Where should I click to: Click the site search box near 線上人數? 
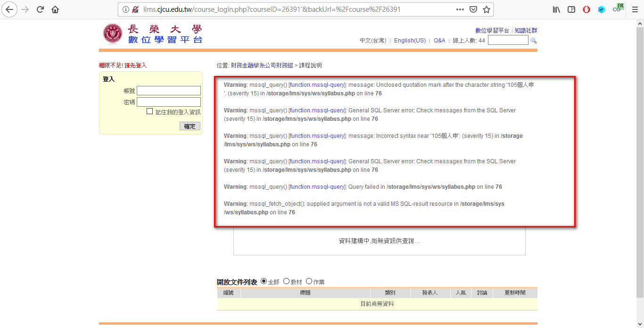508,40
